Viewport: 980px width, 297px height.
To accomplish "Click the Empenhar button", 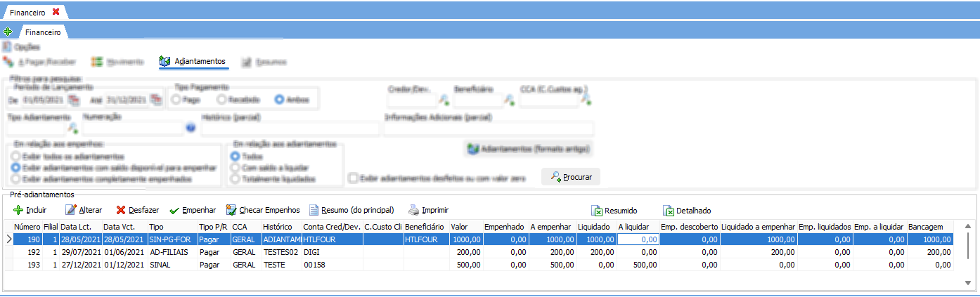I will tap(192, 210).
